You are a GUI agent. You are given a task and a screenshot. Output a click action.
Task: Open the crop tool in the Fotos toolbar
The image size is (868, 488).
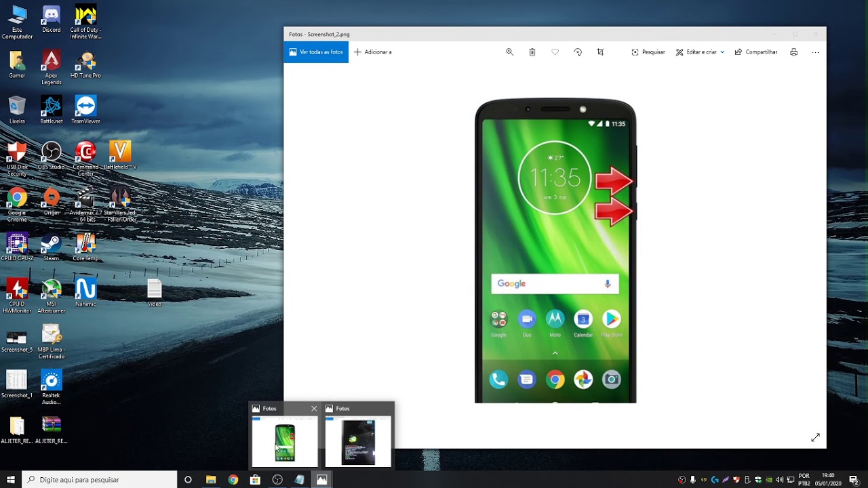[600, 52]
